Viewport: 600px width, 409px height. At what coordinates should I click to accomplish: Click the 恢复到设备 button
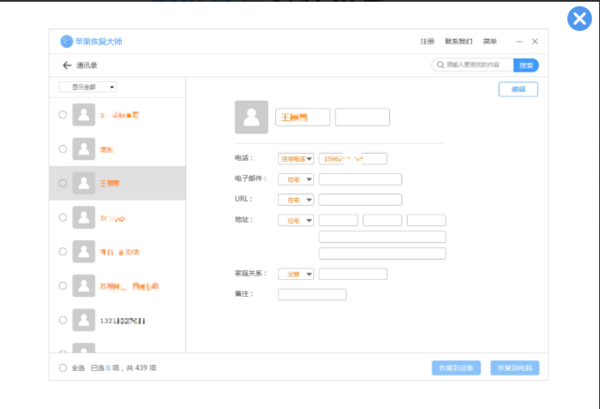pos(456,368)
